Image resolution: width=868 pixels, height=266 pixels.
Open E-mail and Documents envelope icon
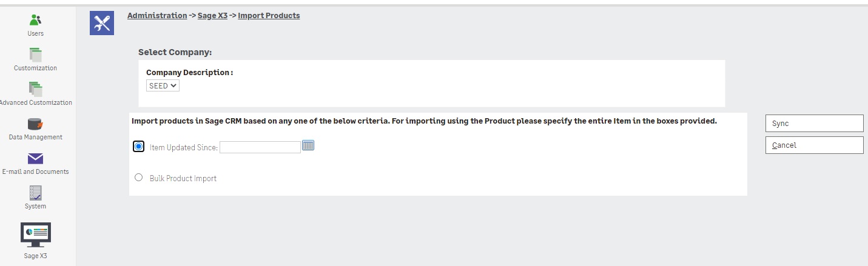pyautogui.click(x=35, y=159)
